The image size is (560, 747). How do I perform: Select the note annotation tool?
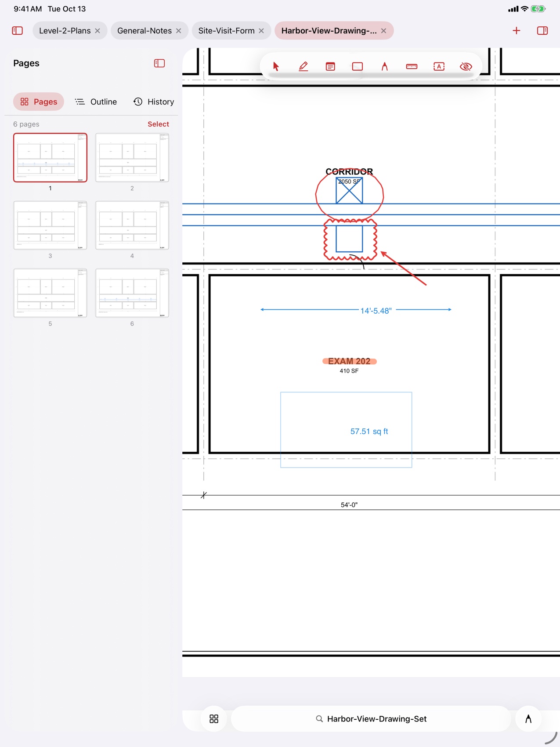pyautogui.click(x=330, y=66)
